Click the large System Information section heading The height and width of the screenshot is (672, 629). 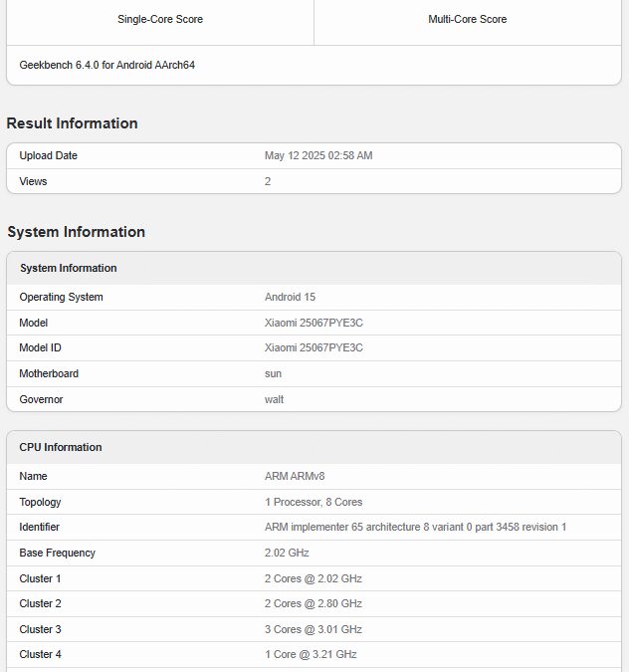click(x=77, y=232)
